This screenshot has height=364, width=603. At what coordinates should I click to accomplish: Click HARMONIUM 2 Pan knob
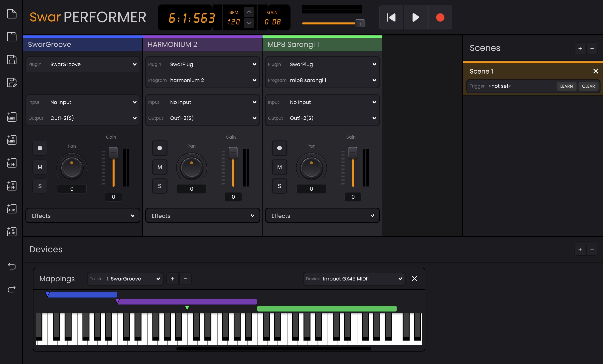point(191,167)
